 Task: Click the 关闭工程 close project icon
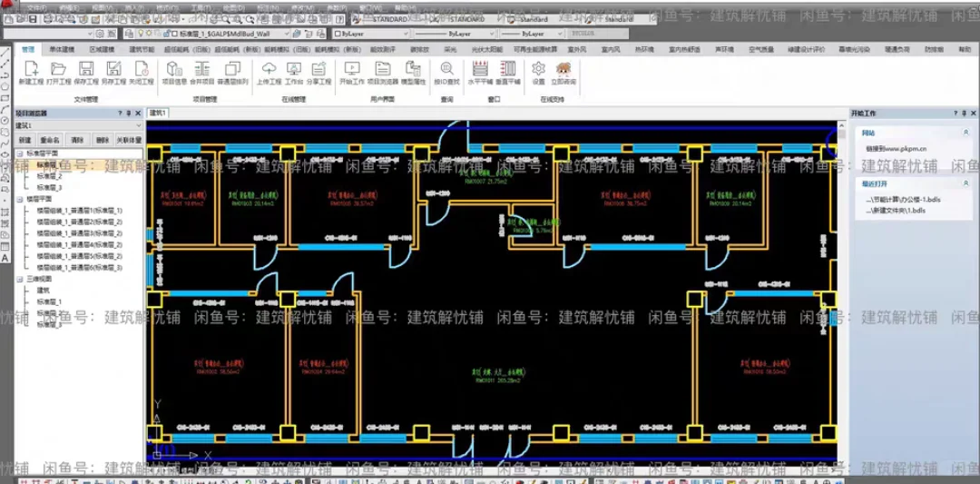[x=142, y=73]
